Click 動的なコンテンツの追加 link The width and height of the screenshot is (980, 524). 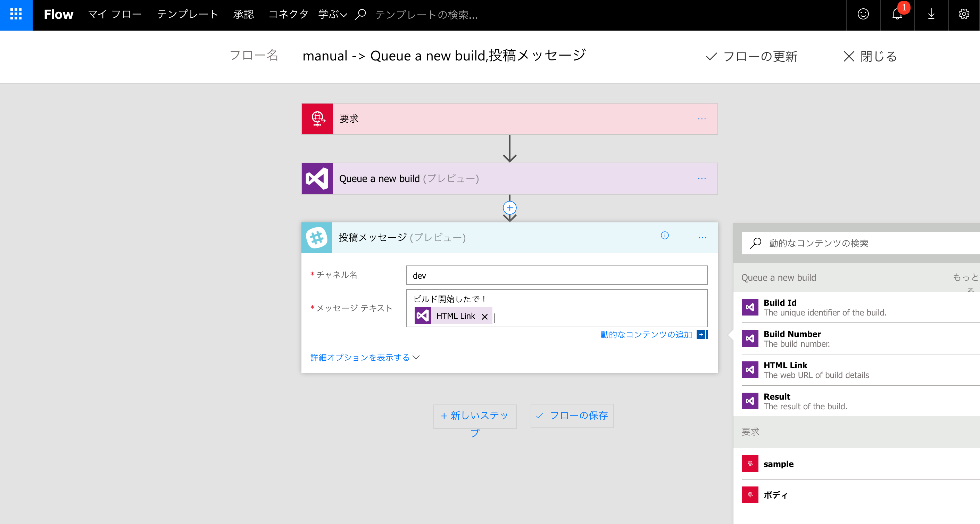[646, 335]
